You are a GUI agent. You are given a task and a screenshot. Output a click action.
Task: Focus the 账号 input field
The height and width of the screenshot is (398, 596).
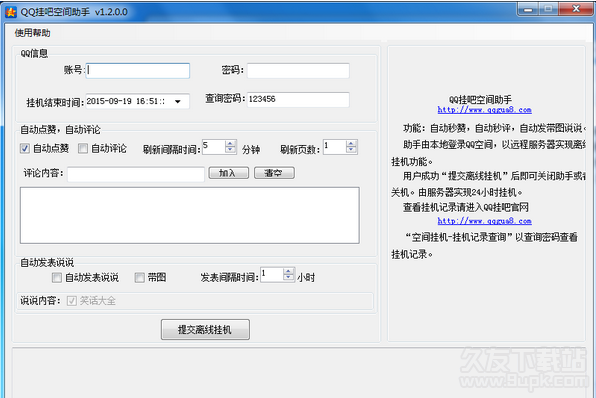point(138,71)
